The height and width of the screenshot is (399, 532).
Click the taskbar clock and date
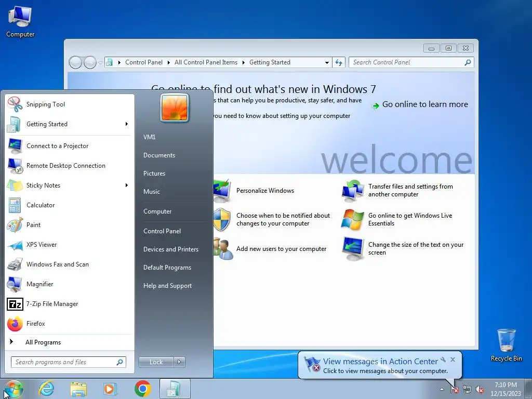(506, 389)
